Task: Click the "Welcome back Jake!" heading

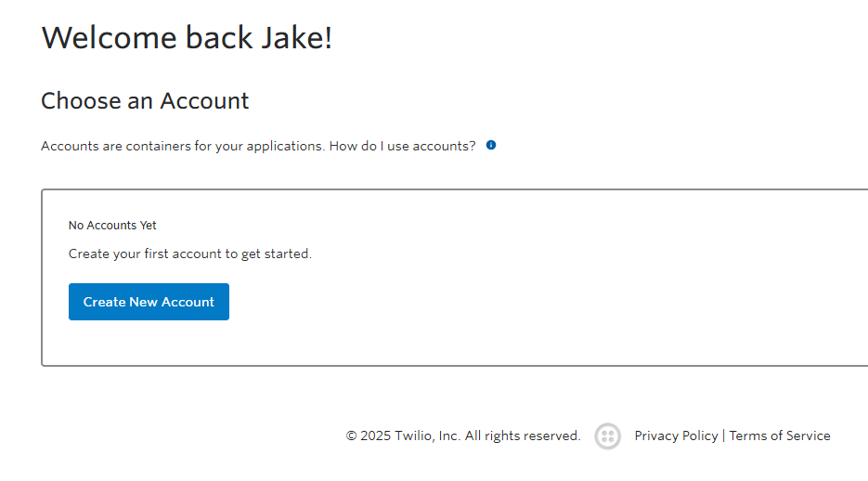Action: point(187,37)
